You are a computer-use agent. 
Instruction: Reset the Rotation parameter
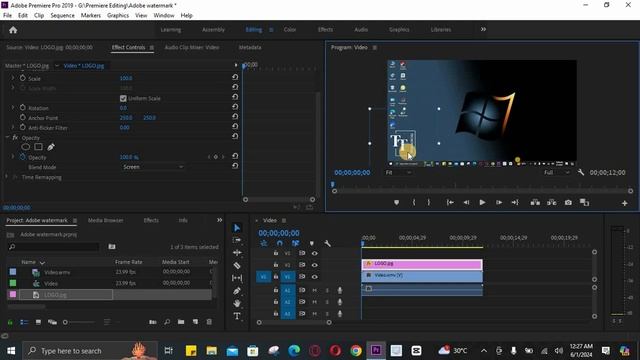pos(235,107)
